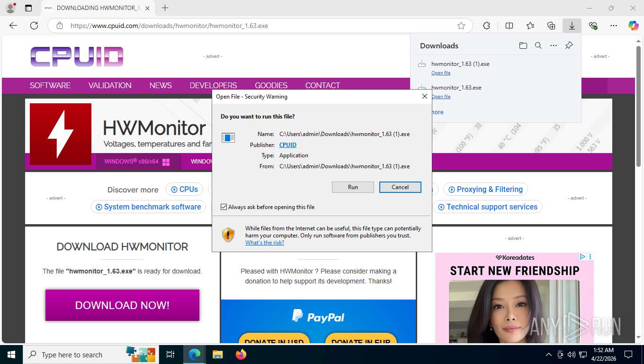Open volume speaker tray icon
This screenshot has height=364, width=644.
tap(571, 355)
